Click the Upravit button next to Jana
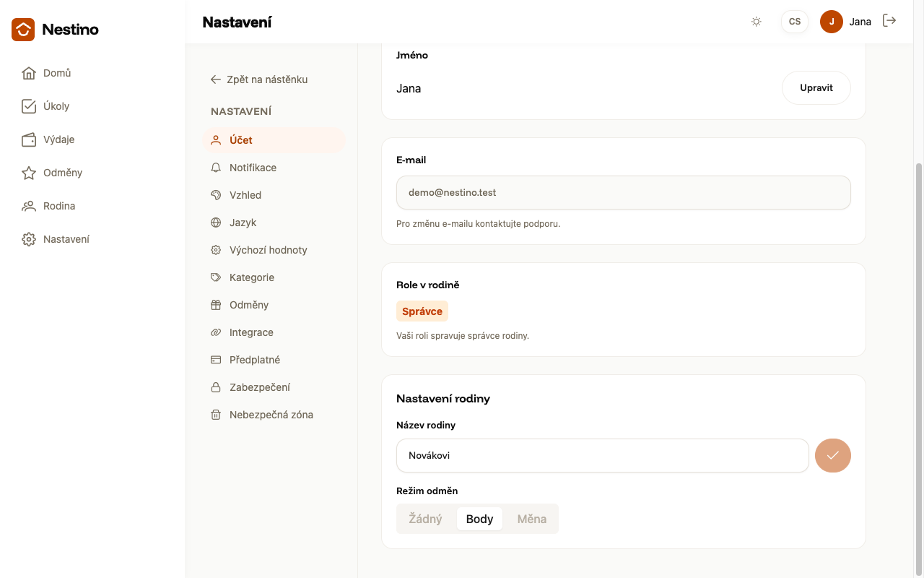924x578 pixels. [x=816, y=88]
